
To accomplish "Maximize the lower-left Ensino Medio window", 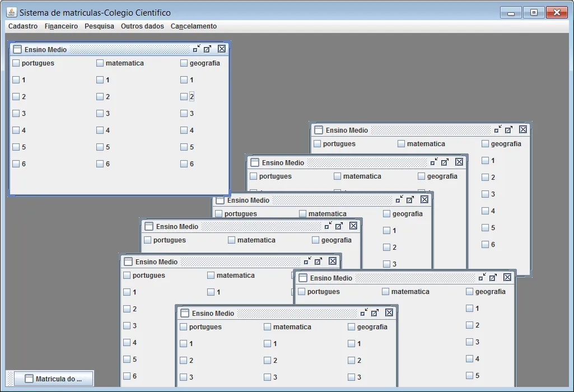I will [x=319, y=261].
